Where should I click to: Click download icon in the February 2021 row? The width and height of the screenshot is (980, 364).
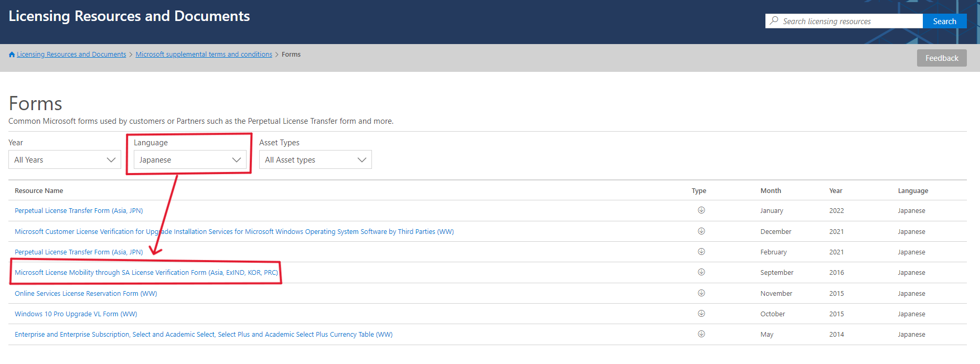[x=701, y=252]
